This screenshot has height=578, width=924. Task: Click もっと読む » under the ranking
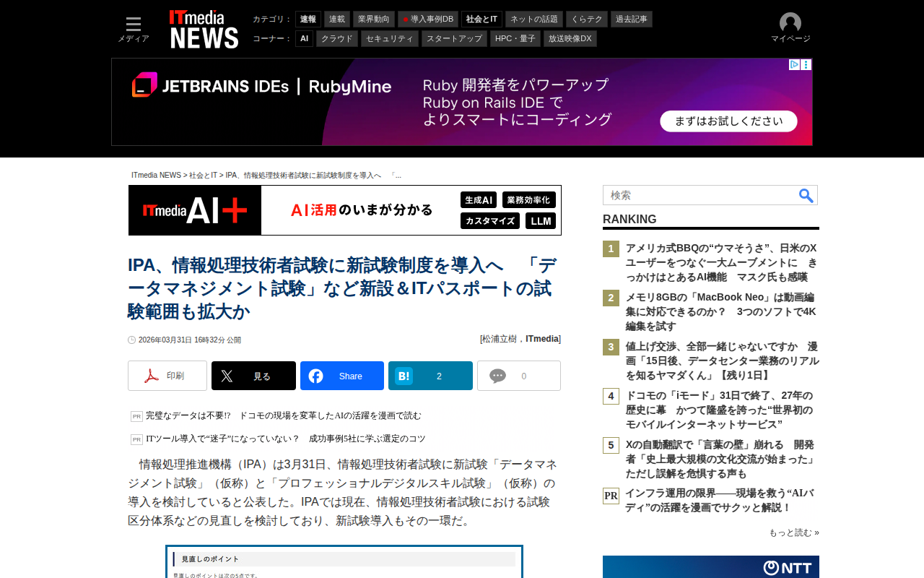tap(794, 532)
